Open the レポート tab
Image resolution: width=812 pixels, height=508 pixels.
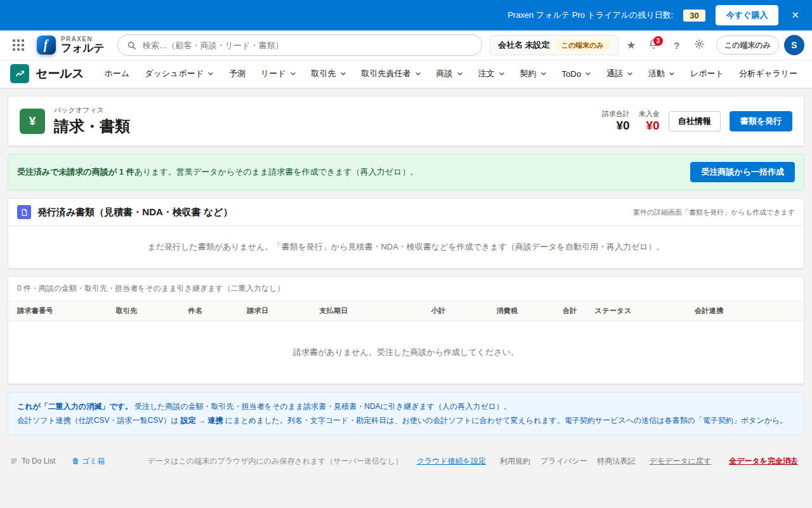point(707,74)
